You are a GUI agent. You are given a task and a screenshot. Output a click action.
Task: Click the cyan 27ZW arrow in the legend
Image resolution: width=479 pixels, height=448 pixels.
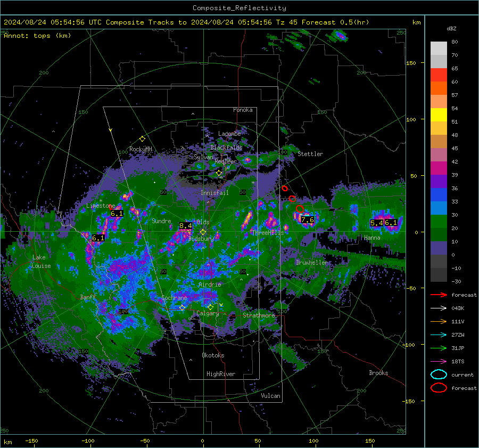pyautogui.click(x=439, y=335)
